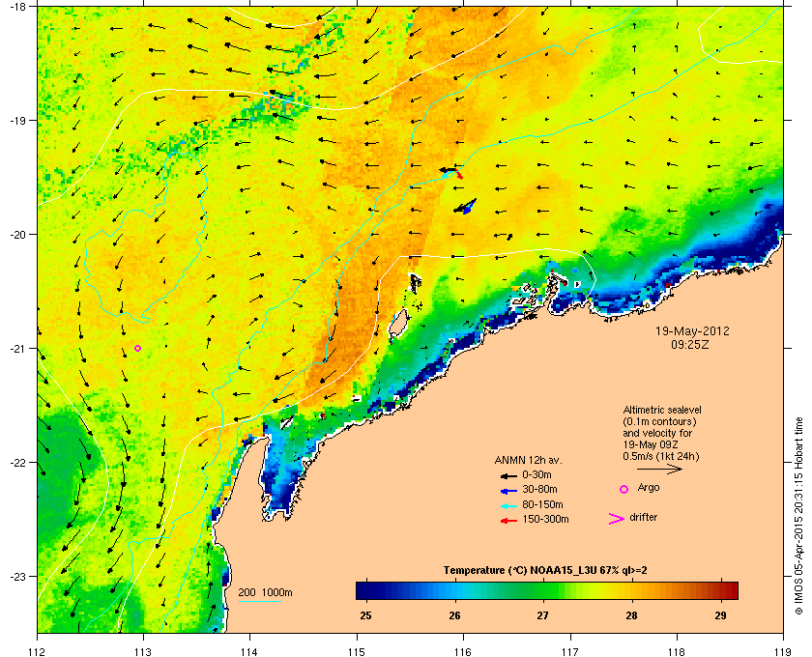This screenshot has height=657, width=812.
Task: Click the longitude axis label 115
Action: click(x=357, y=652)
